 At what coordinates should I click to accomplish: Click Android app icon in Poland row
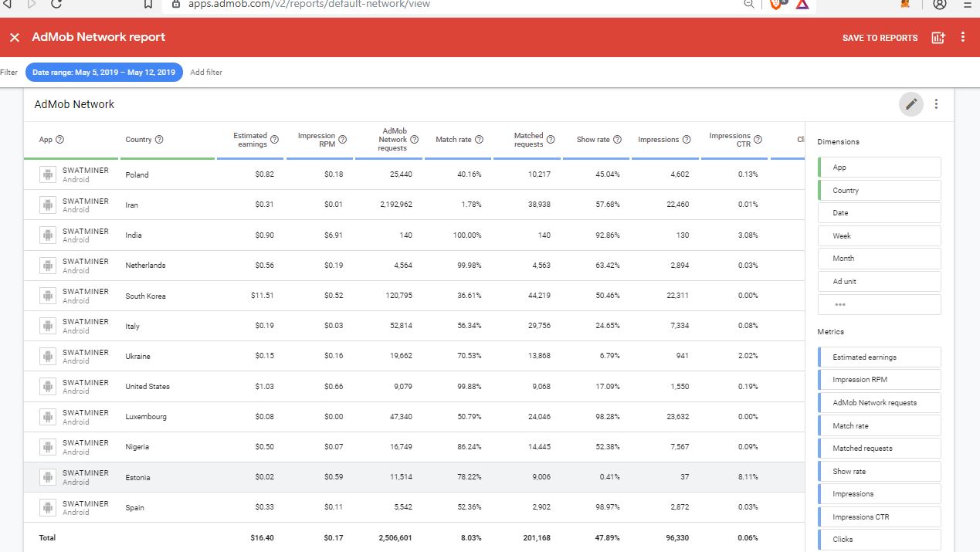coord(49,174)
